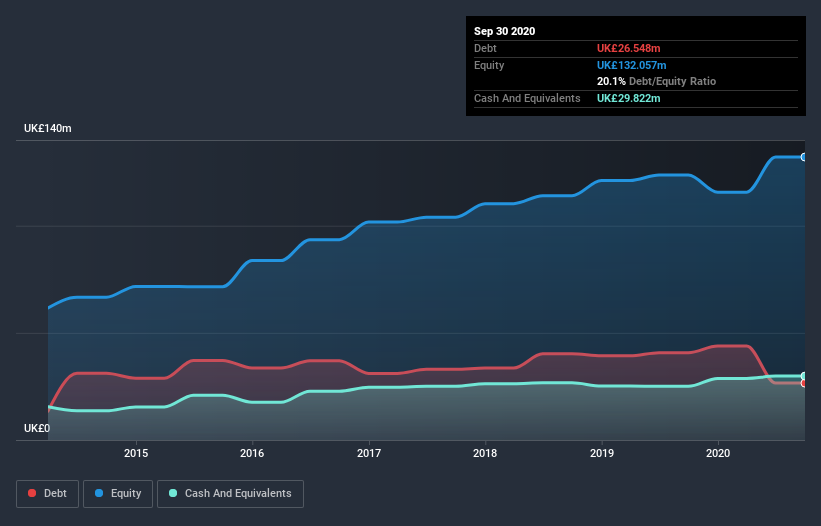
Task: Select the Debt endpoint marker on chart
Action: click(x=804, y=384)
